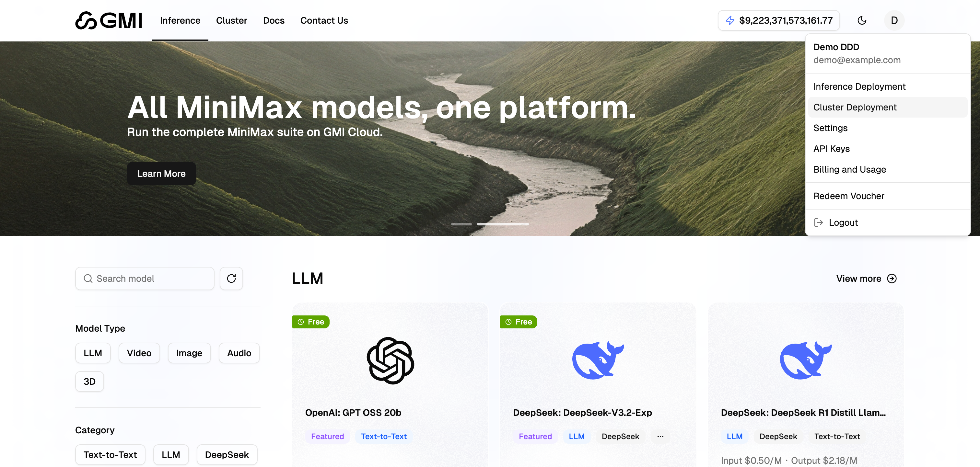Switch to the first banner slide indicator
The width and height of the screenshot is (980, 467).
(461, 224)
